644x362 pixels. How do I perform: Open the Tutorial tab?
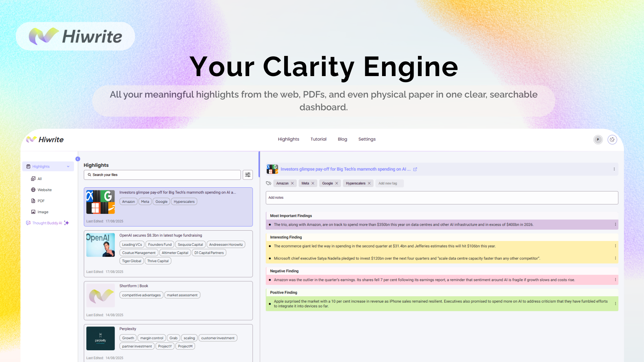coord(318,139)
